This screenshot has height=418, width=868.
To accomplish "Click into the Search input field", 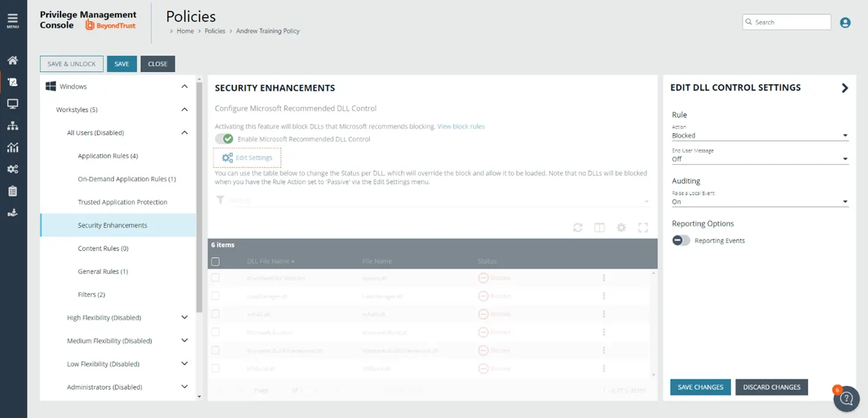I will (x=787, y=22).
